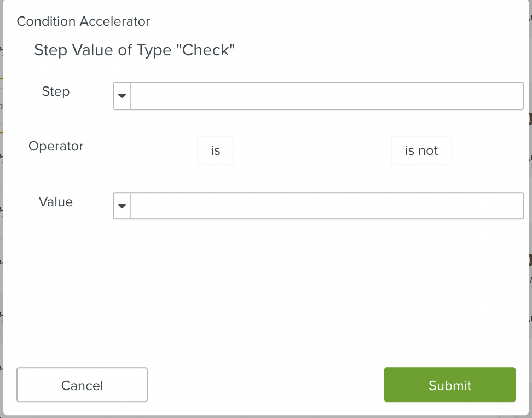Viewport: 532px width, 418px height.
Task: Expand the Step selection combo box
Action: [x=121, y=95]
